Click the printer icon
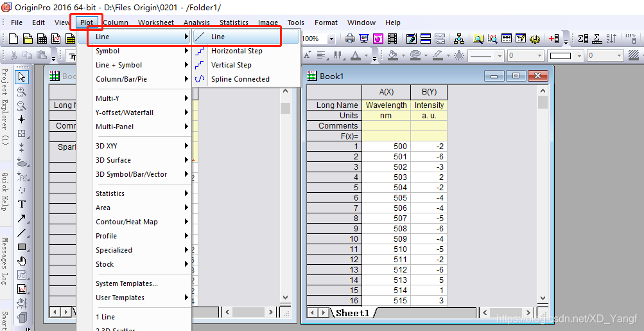 pos(350,39)
